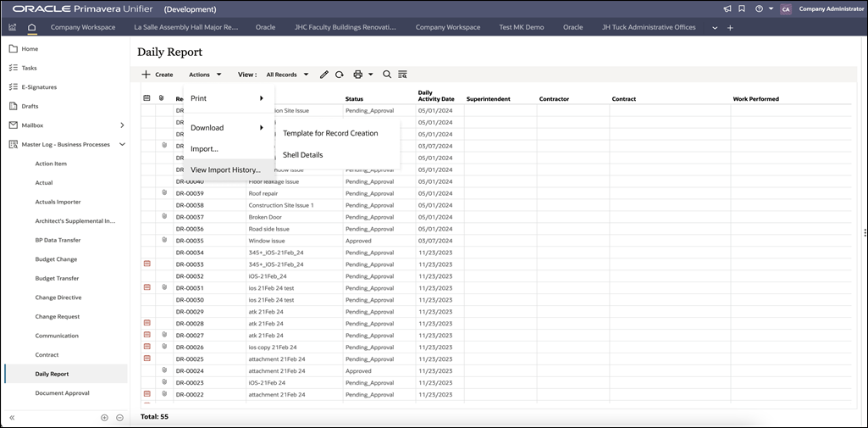Image resolution: width=868 pixels, height=428 pixels.
Task: Sort by the Status column header
Action: pyautogui.click(x=354, y=99)
